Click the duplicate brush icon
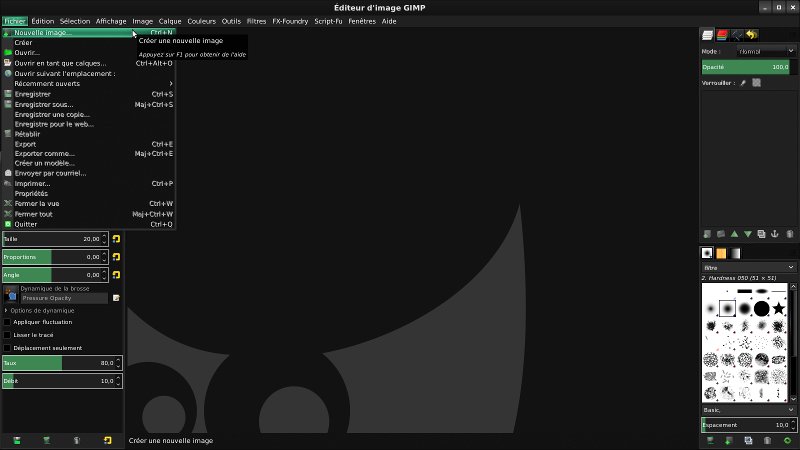The image size is (800, 450). 748,440
